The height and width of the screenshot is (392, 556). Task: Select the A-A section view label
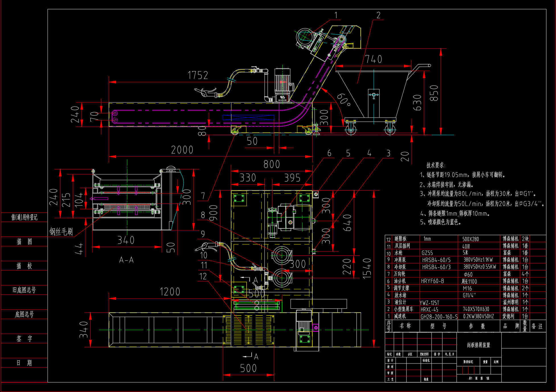click(126, 260)
